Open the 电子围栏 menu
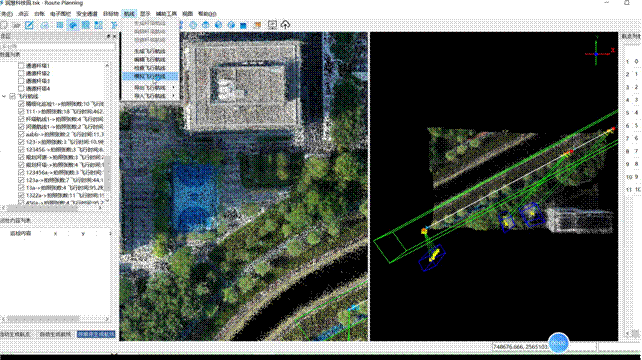 [x=61, y=14]
